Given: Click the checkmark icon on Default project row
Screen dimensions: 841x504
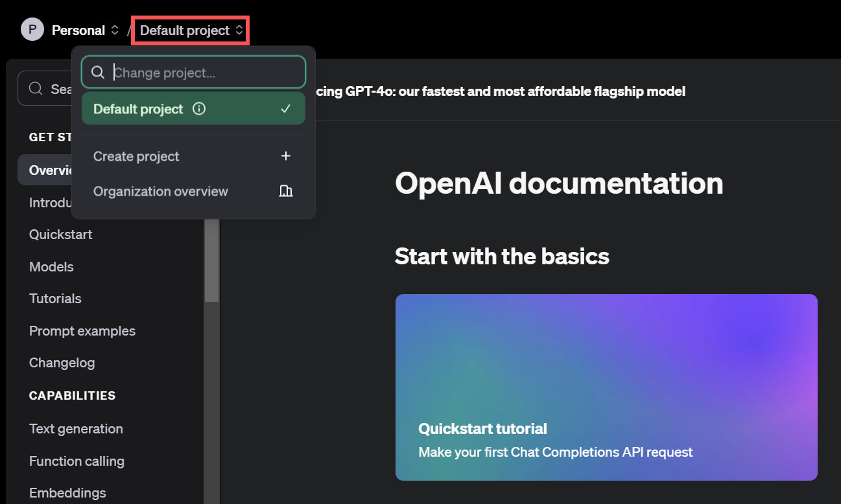Looking at the screenshot, I should tap(285, 109).
